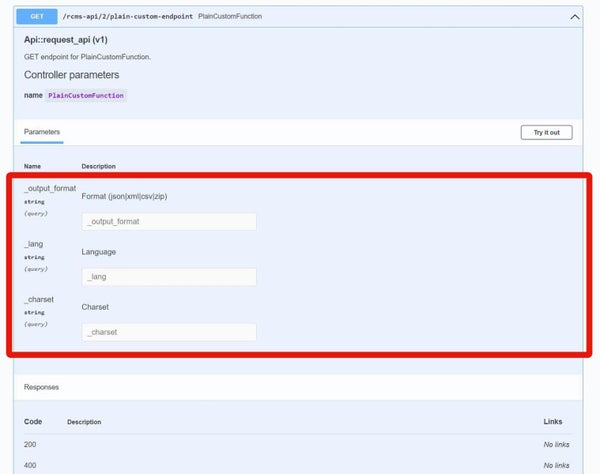Screen dimensions: 600x474
Task: Select the Parameters tab
Action: 42,132
